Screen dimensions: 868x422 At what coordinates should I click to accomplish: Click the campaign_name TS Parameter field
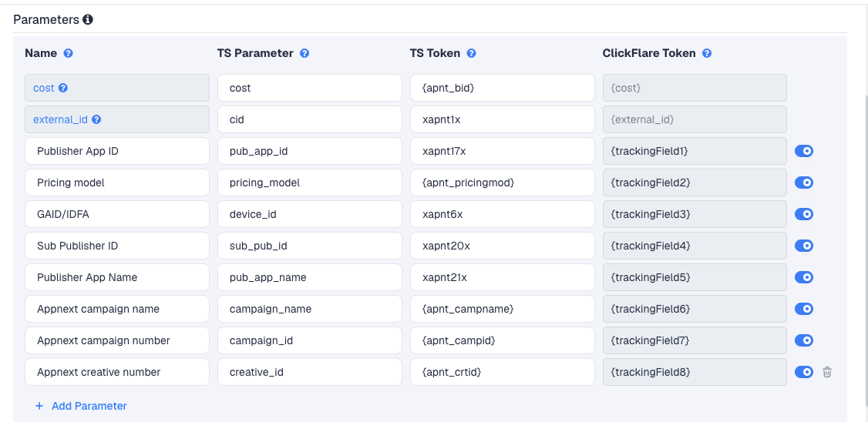(309, 309)
